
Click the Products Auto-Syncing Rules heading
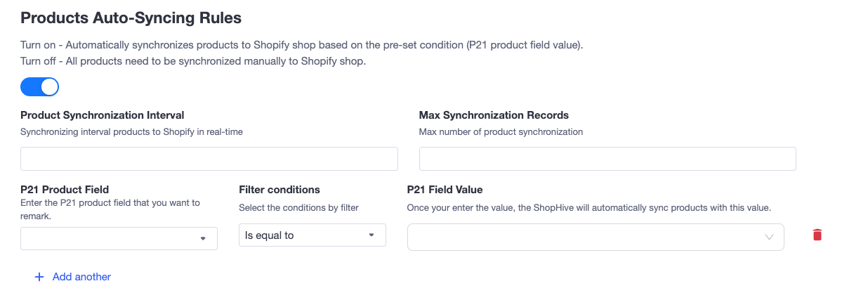pos(131,17)
